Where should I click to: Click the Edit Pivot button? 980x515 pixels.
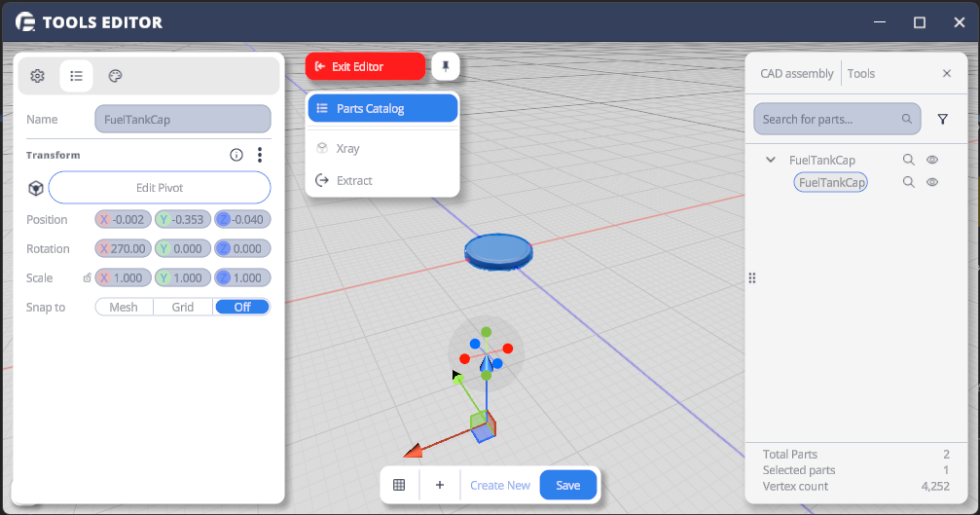[x=160, y=187]
